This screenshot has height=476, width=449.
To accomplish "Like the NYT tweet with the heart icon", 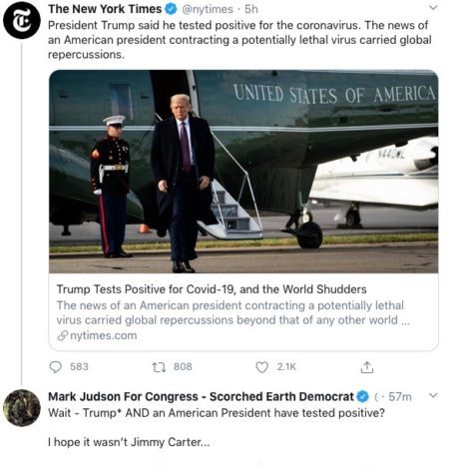I will [261, 367].
